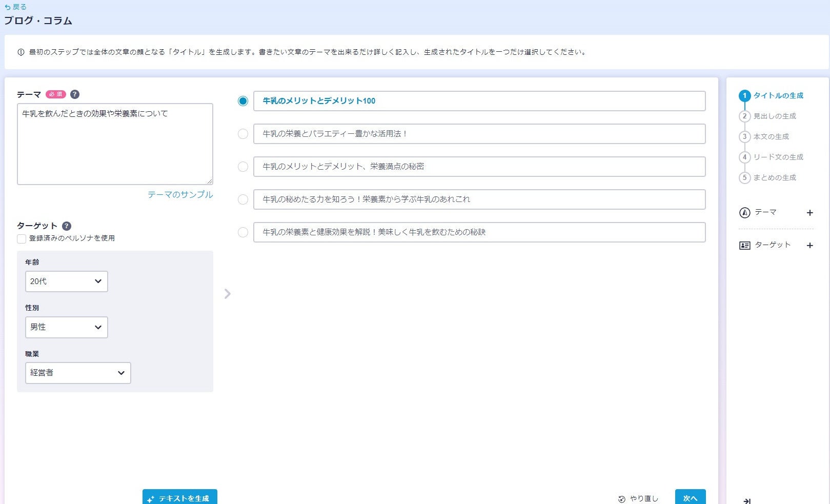Select radio for 牛乳の栄養とバラエティー豊かな活用法！
Image resolution: width=830 pixels, height=504 pixels.
tap(243, 134)
